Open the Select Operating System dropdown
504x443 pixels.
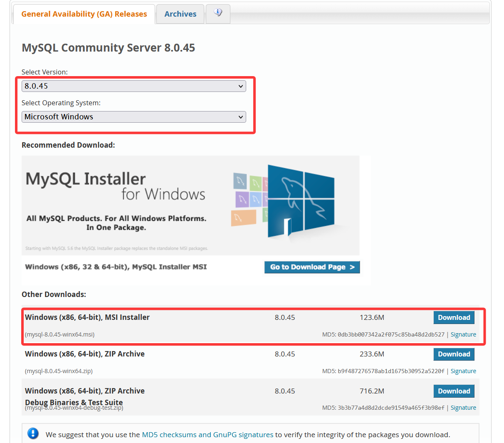133,117
